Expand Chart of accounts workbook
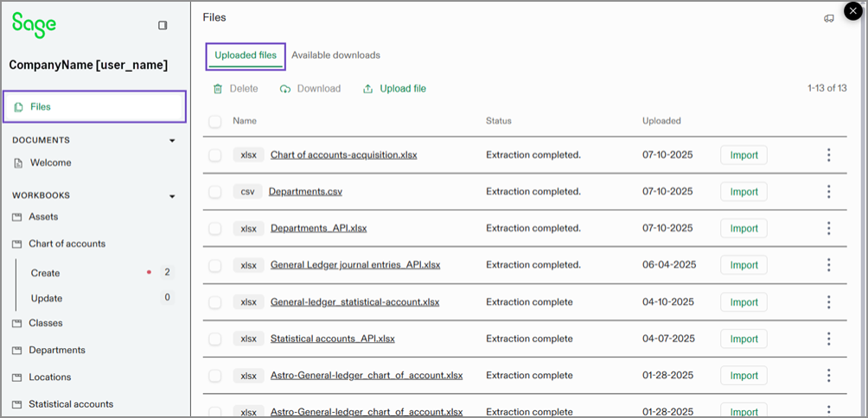Image resolution: width=868 pixels, height=418 pixels. tap(67, 244)
